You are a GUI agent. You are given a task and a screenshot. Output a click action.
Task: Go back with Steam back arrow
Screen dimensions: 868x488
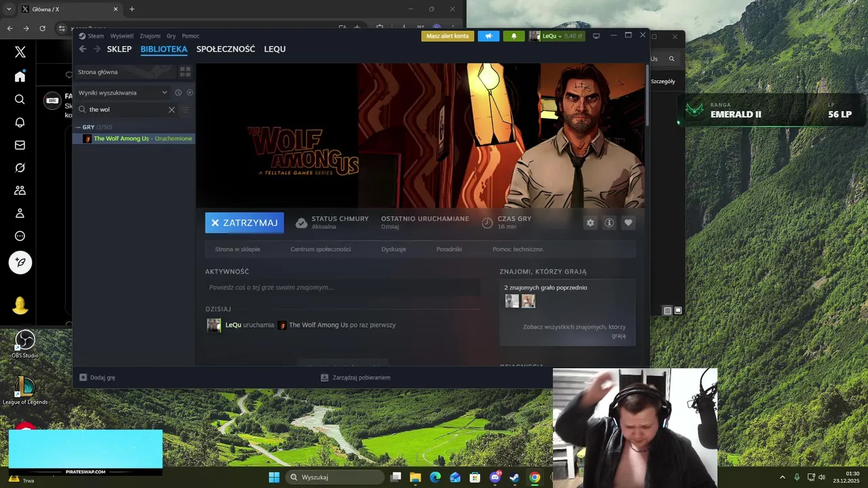point(83,49)
